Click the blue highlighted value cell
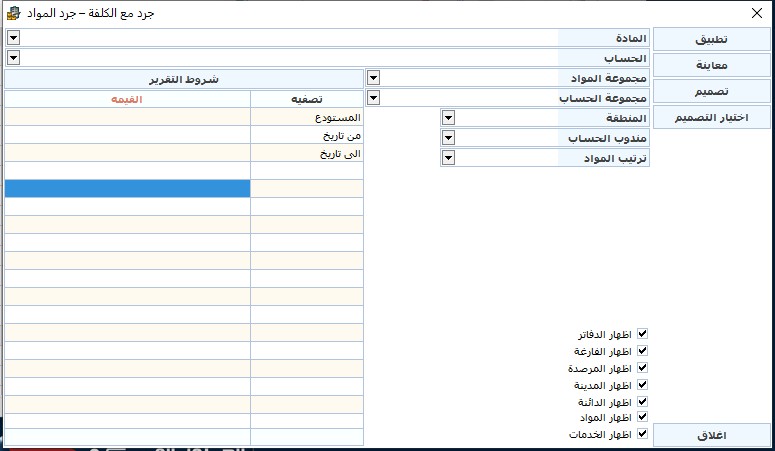The height and width of the screenshot is (451, 775). (x=128, y=188)
